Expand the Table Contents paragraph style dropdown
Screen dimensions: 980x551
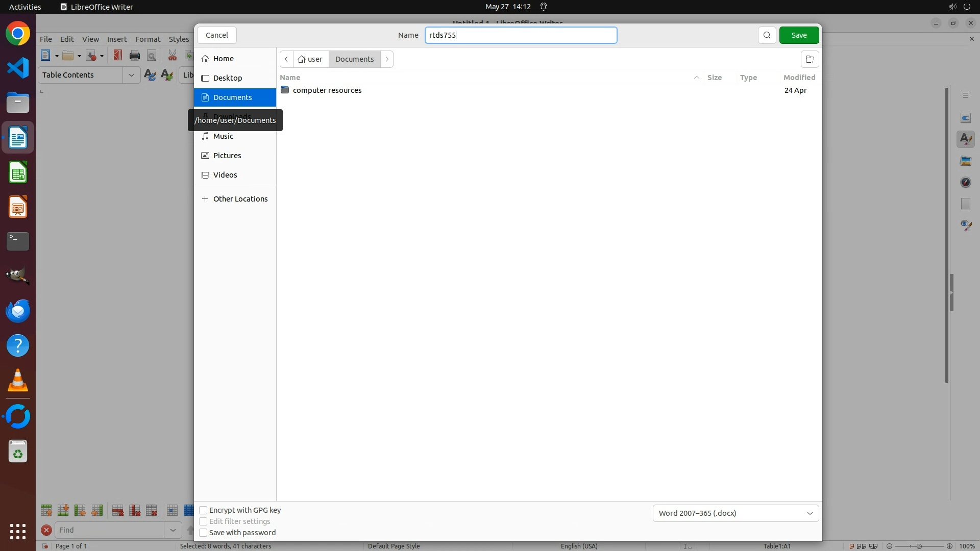coord(131,75)
